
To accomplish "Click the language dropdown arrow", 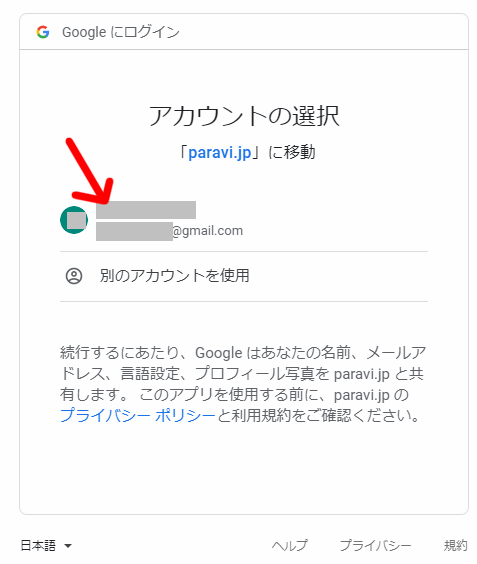I will (x=68, y=546).
